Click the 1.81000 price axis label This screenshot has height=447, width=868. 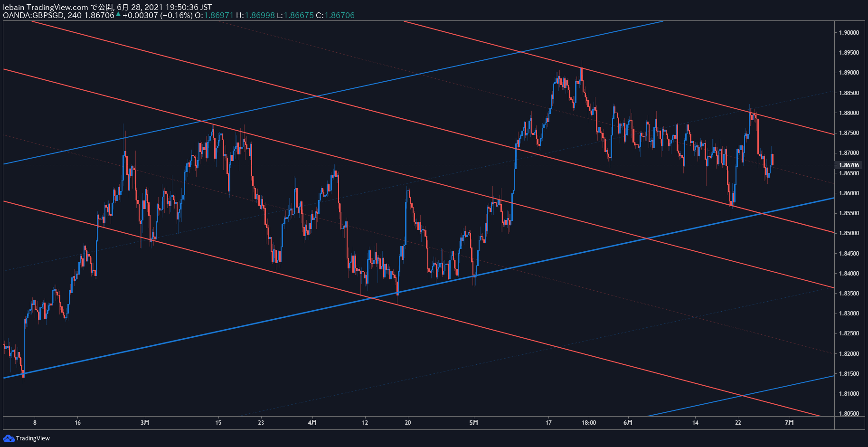click(x=849, y=394)
